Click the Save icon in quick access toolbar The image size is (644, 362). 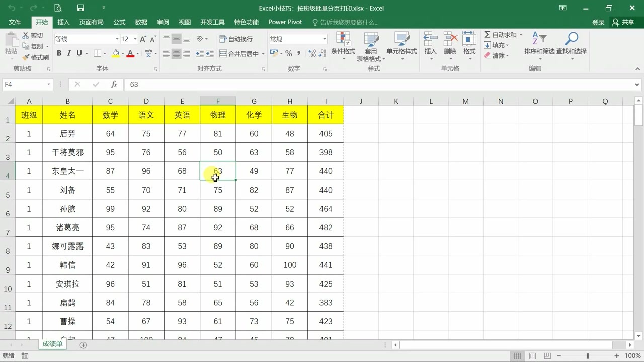[x=80, y=8]
